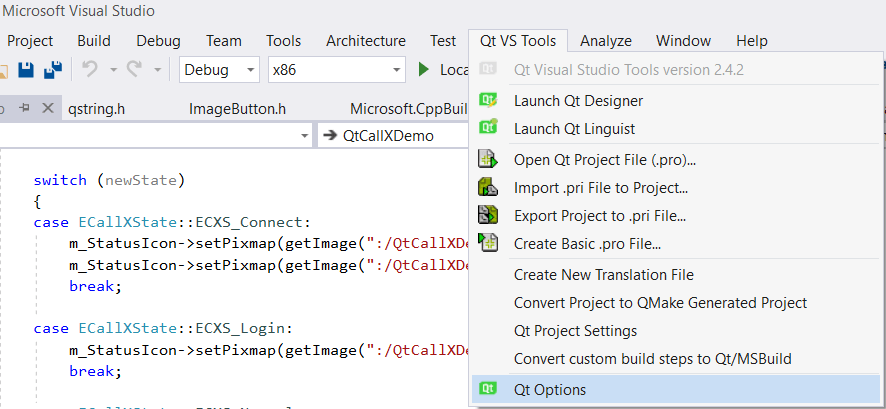This screenshot has height=409, width=886.
Task: Open the Tools menu
Action: [284, 41]
